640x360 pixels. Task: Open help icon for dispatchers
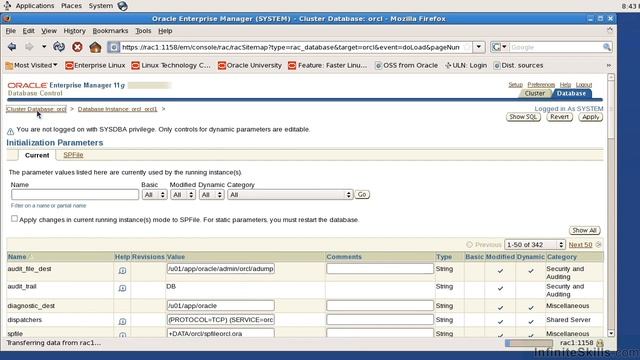122,322
